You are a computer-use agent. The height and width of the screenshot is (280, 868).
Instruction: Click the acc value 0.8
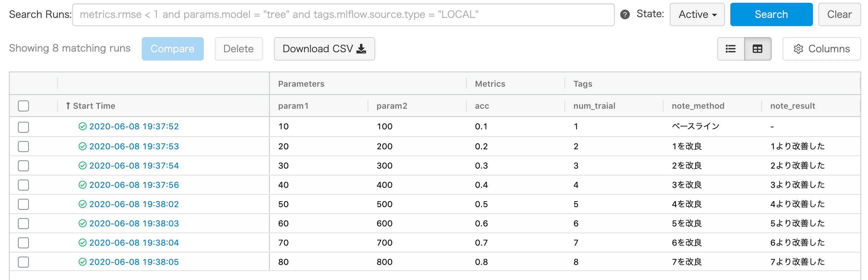pyautogui.click(x=481, y=262)
